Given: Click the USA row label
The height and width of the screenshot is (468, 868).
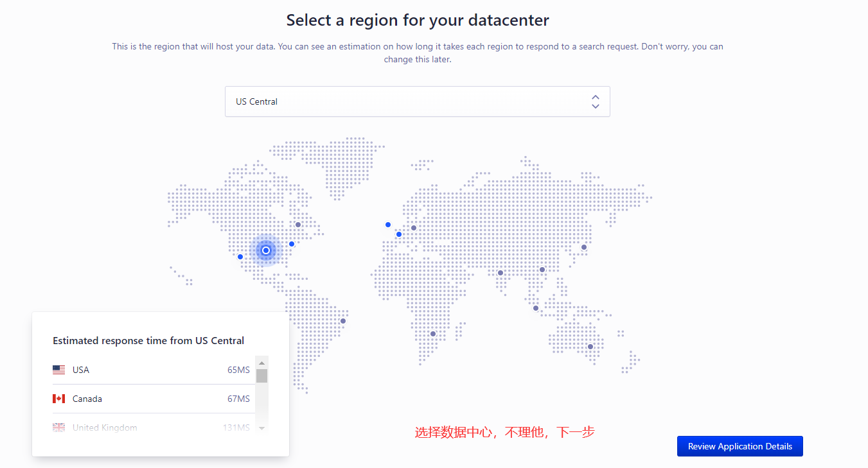Looking at the screenshot, I should 81,370.
